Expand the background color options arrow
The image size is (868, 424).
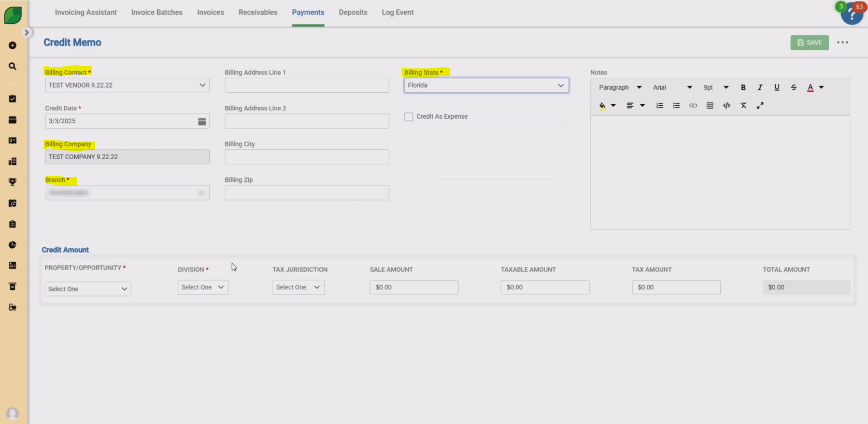pos(613,106)
